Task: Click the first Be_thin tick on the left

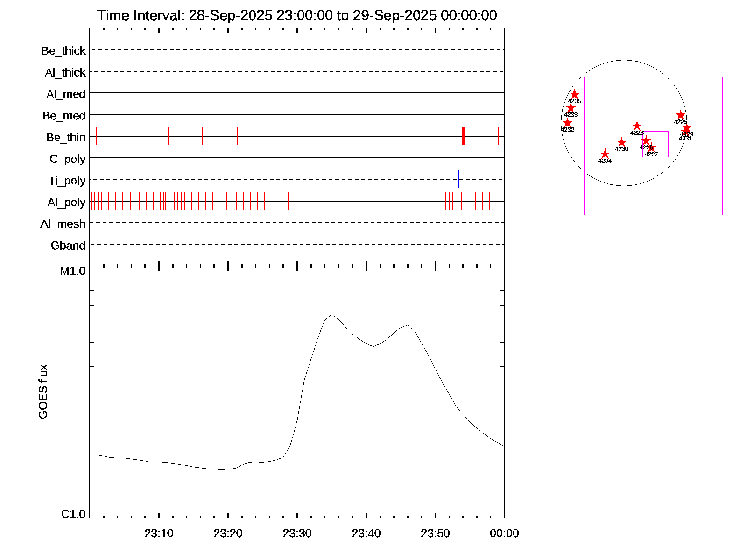Action: tap(96, 136)
